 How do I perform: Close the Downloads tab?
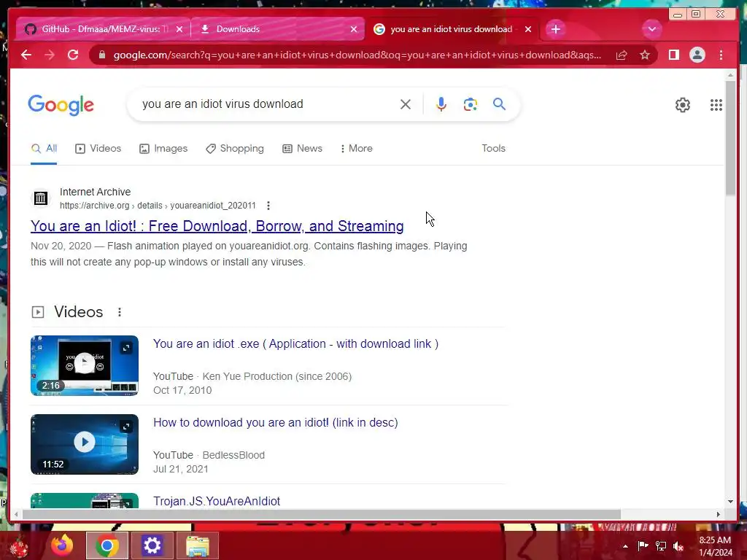click(x=354, y=29)
